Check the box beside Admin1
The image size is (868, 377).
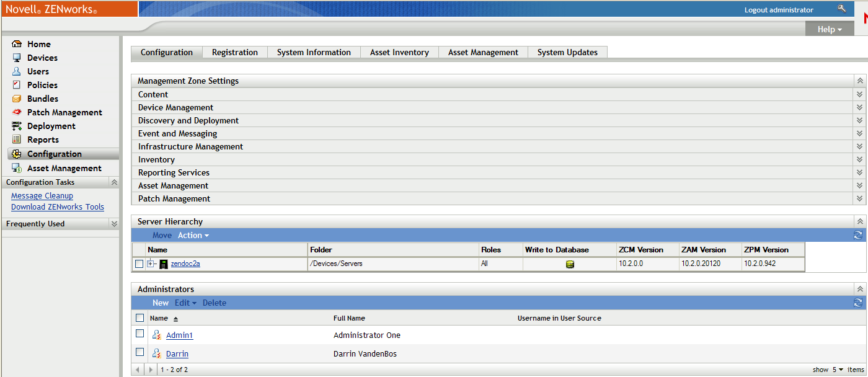139,335
